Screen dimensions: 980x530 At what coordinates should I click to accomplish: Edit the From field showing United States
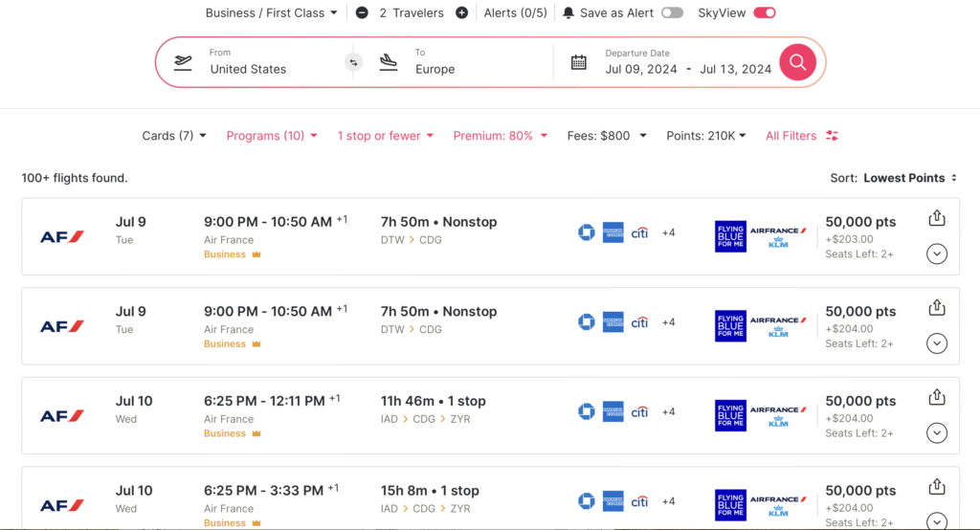coord(248,69)
